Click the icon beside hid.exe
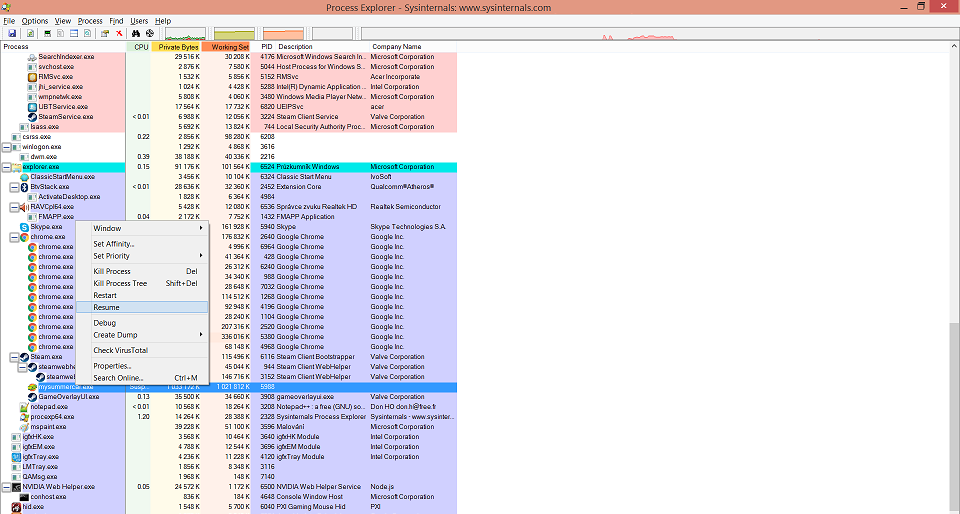This screenshot has width=960, height=514. click(x=17, y=507)
